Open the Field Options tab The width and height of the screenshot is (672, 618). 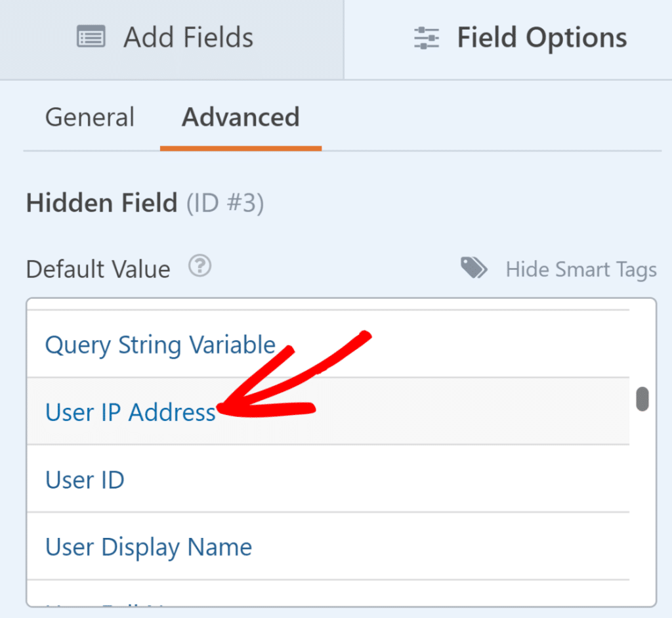click(x=518, y=37)
